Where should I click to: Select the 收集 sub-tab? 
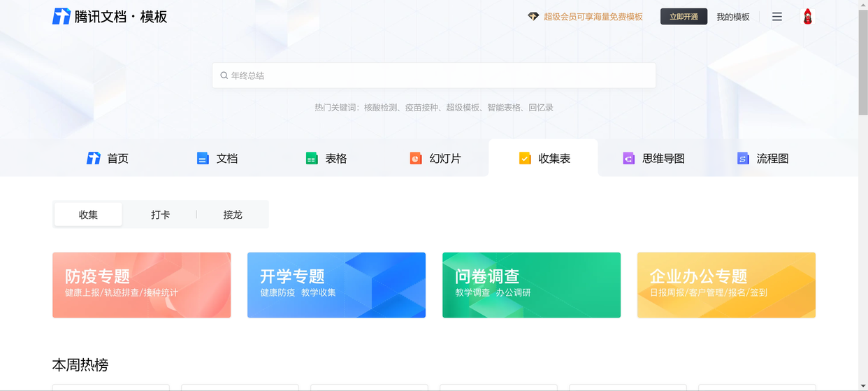click(x=88, y=215)
